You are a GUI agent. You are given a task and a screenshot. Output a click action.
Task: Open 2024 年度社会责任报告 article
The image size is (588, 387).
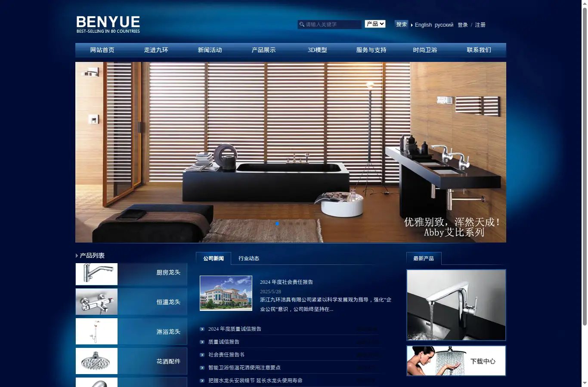pos(286,282)
